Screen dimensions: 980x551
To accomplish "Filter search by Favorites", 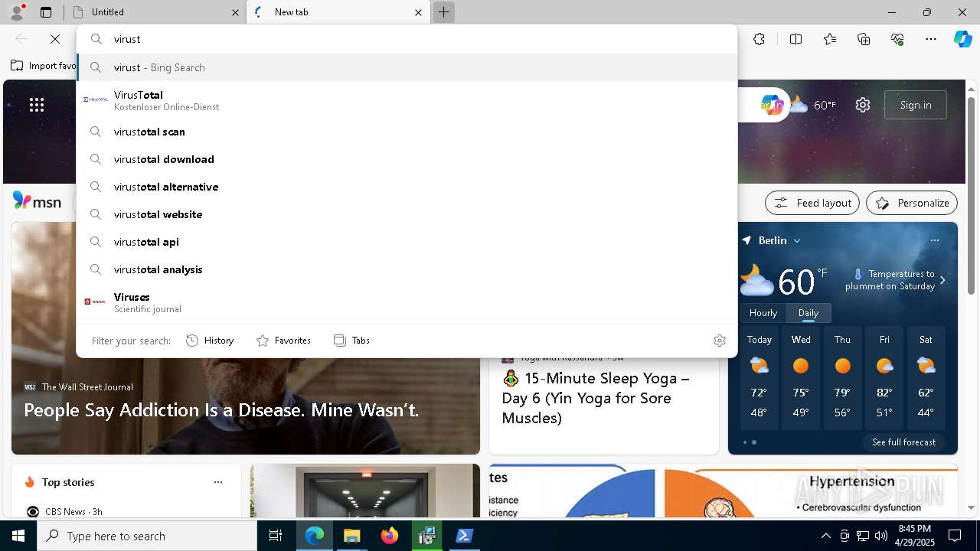I will coord(284,341).
